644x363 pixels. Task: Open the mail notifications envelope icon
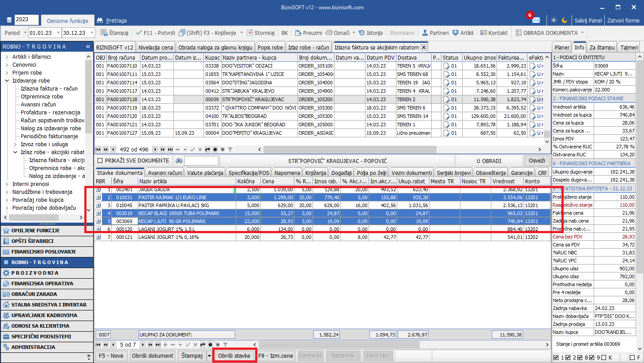click(536, 20)
